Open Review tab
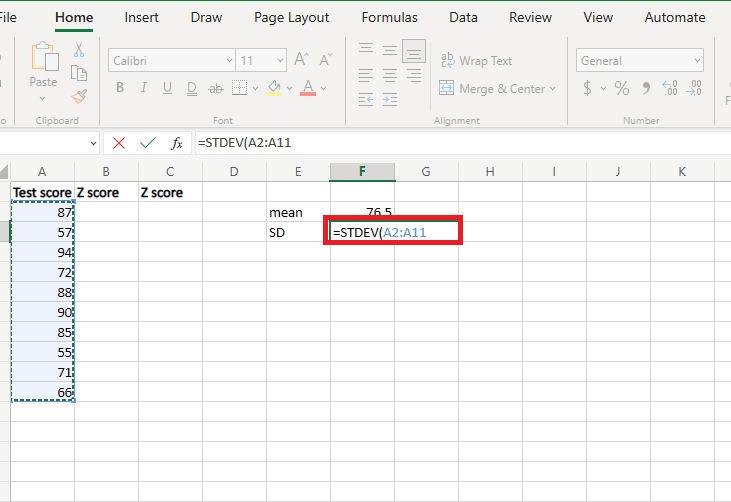731x502 pixels. pyautogui.click(x=530, y=18)
